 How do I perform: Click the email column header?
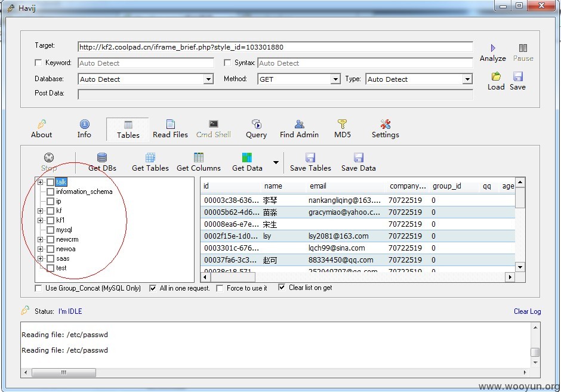click(347, 186)
